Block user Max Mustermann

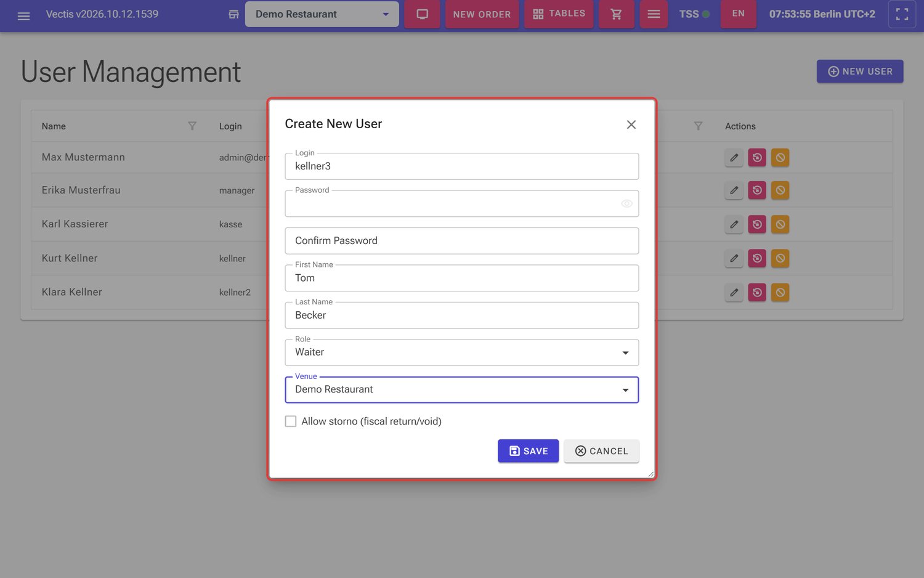(x=780, y=158)
